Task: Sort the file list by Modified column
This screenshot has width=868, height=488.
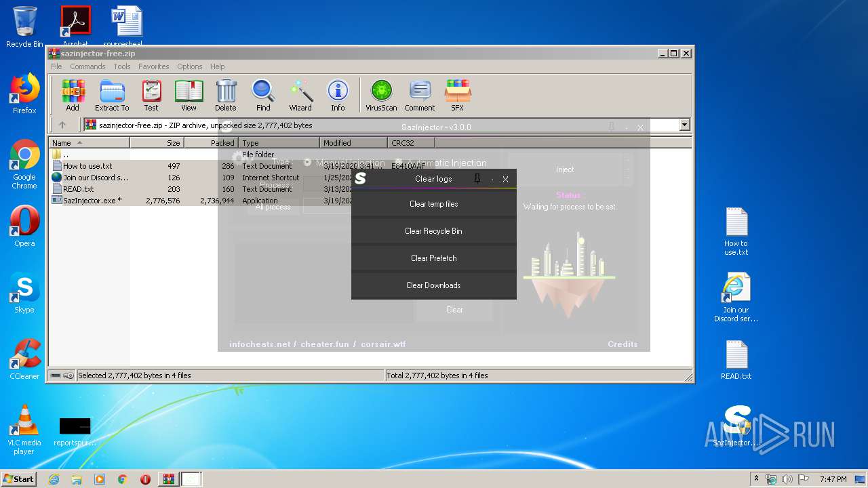Action: (353, 142)
